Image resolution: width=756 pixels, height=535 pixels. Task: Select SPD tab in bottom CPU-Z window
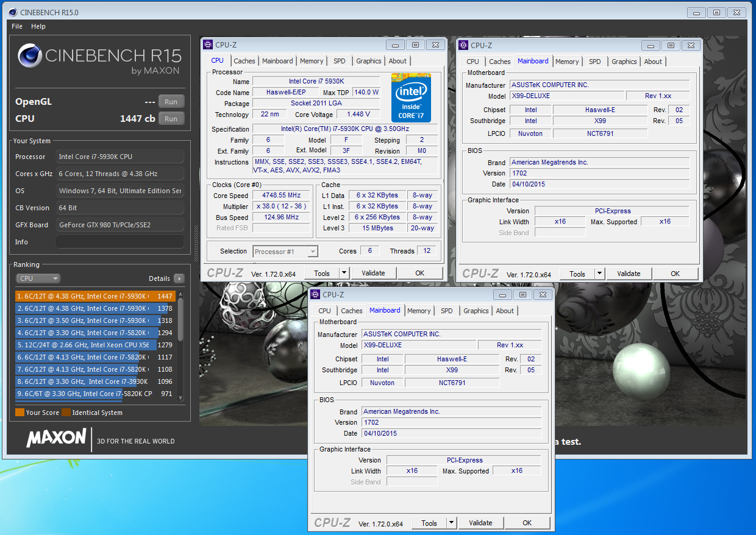(446, 311)
